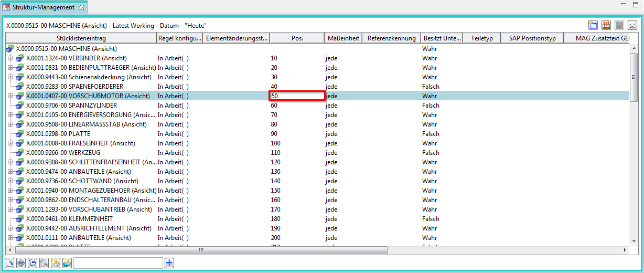Image resolution: width=644 pixels, height=273 pixels.
Task: Click the Maßeinheit column header
Action: [343, 38]
